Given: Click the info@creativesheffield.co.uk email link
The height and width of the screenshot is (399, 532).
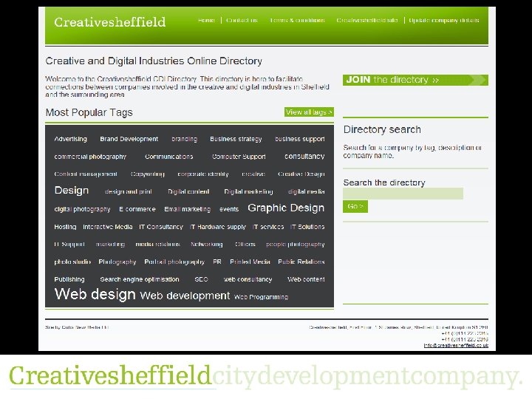Looking at the screenshot, I should tap(456, 345).
